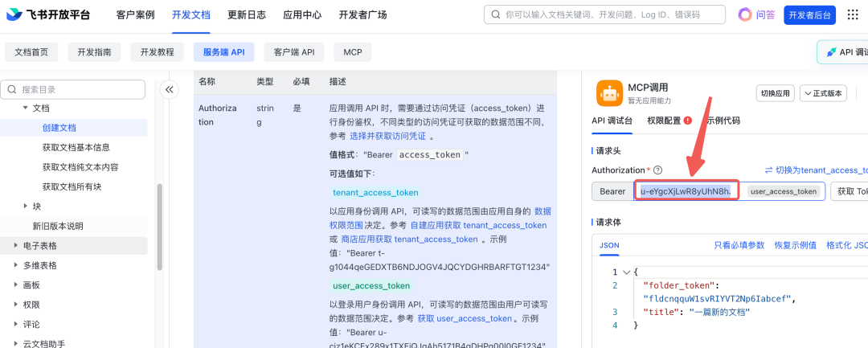
Task: Click the 问答 AI assistant icon
Action: pos(745,15)
